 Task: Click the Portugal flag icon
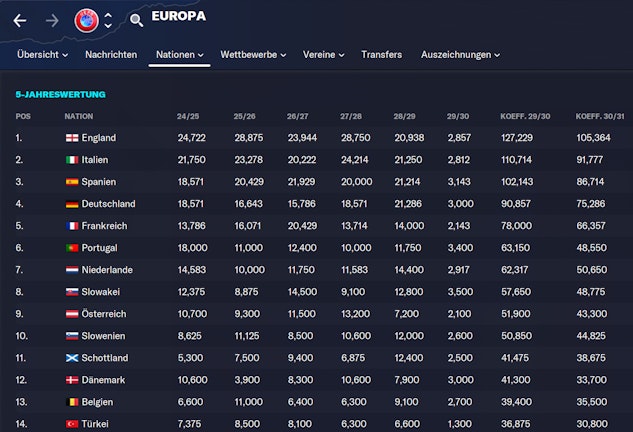click(71, 247)
